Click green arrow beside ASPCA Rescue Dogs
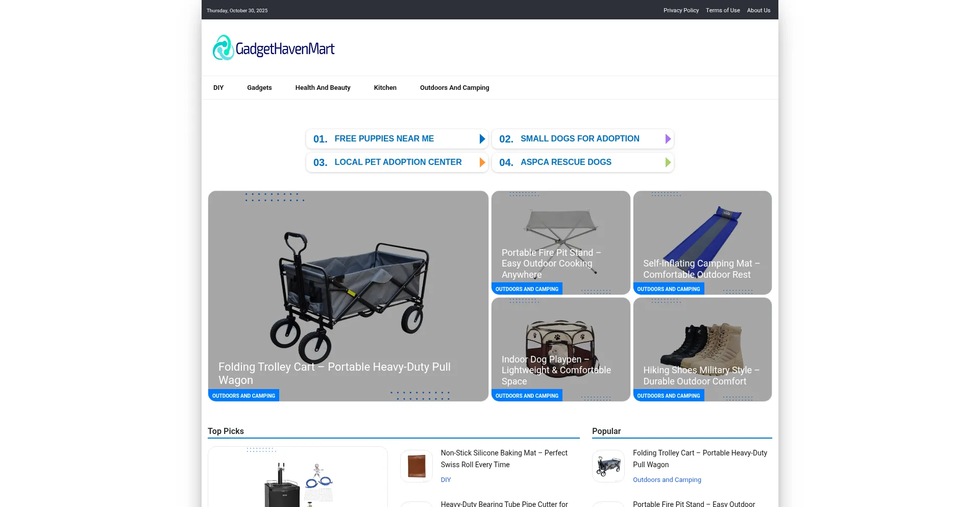The width and height of the screenshot is (980, 507). pyautogui.click(x=668, y=162)
